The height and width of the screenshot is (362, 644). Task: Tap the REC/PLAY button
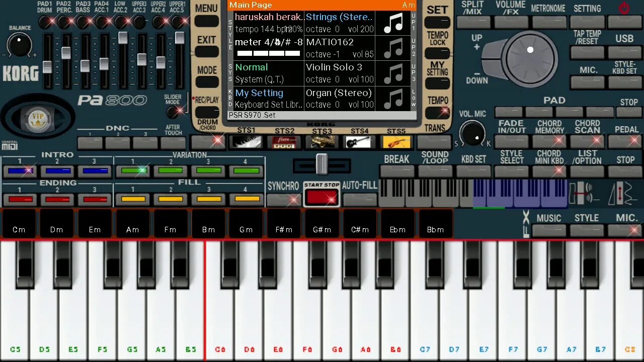206,112
